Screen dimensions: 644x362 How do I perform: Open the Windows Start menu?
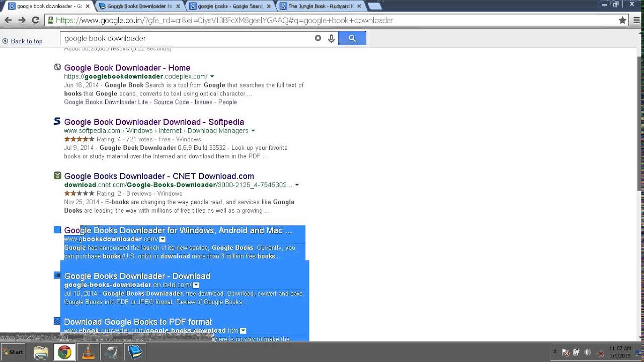click(x=13, y=352)
